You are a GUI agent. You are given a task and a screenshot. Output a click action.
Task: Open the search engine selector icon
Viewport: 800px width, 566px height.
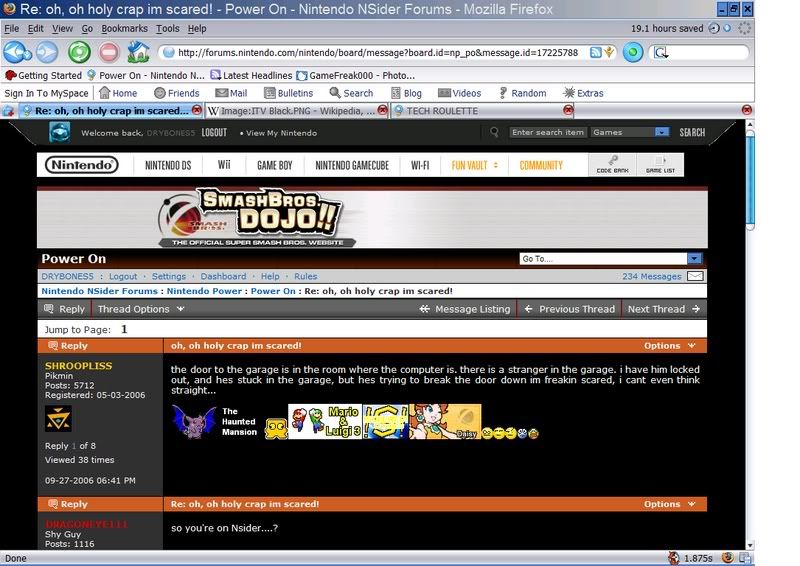tap(661, 52)
